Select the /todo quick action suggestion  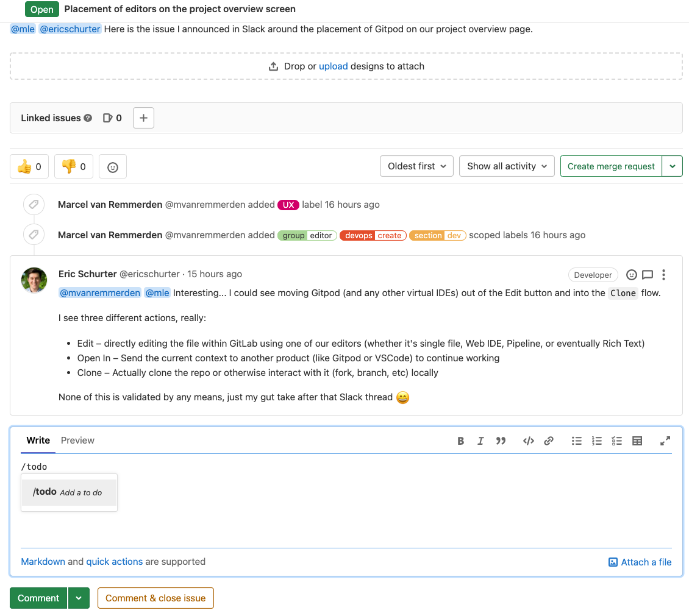(x=69, y=492)
